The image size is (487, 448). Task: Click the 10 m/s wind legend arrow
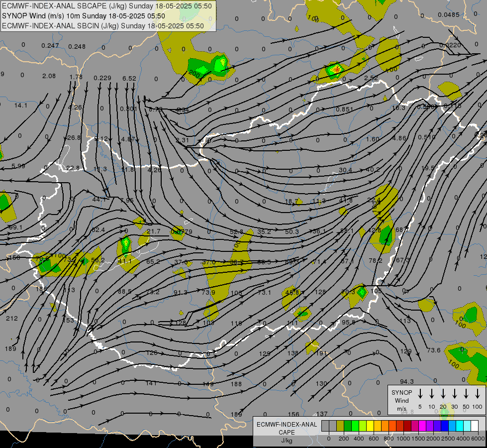431,394
